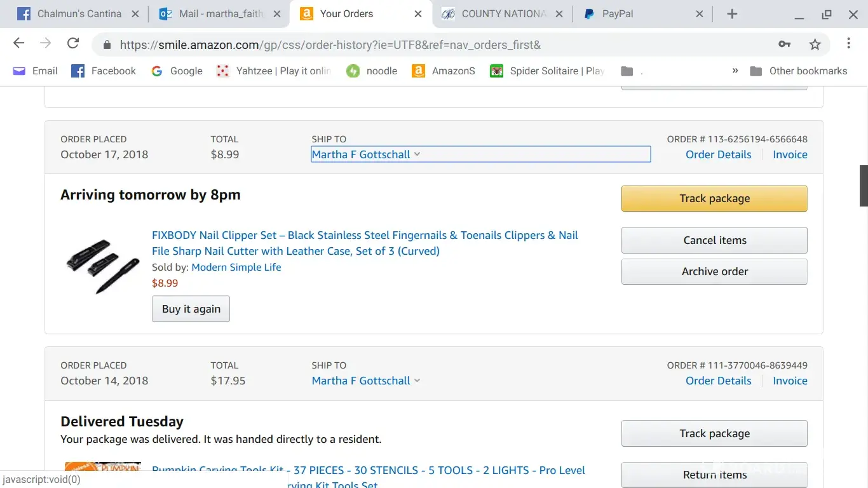
Task: Open new tab with plus icon
Action: point(732,14)
